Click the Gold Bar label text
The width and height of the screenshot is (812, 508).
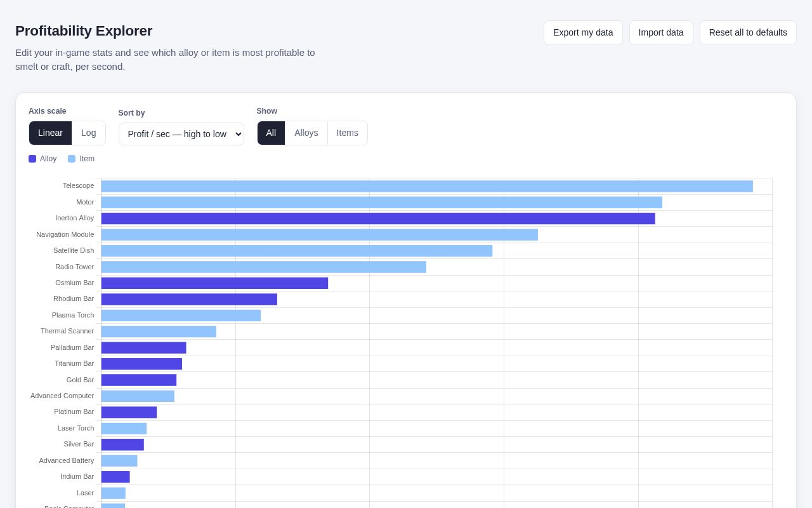coord(80,380)
